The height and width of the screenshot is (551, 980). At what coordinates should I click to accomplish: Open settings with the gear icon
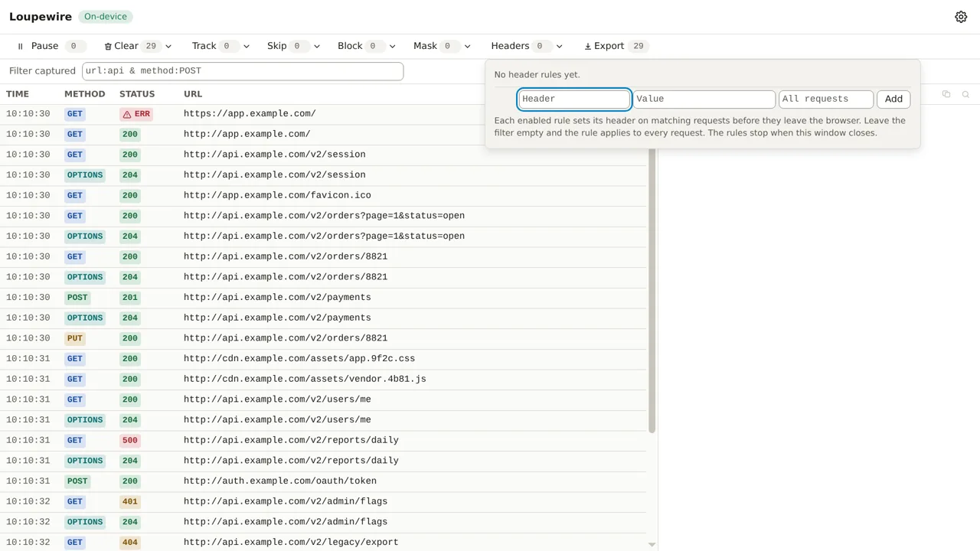point(961,17)
